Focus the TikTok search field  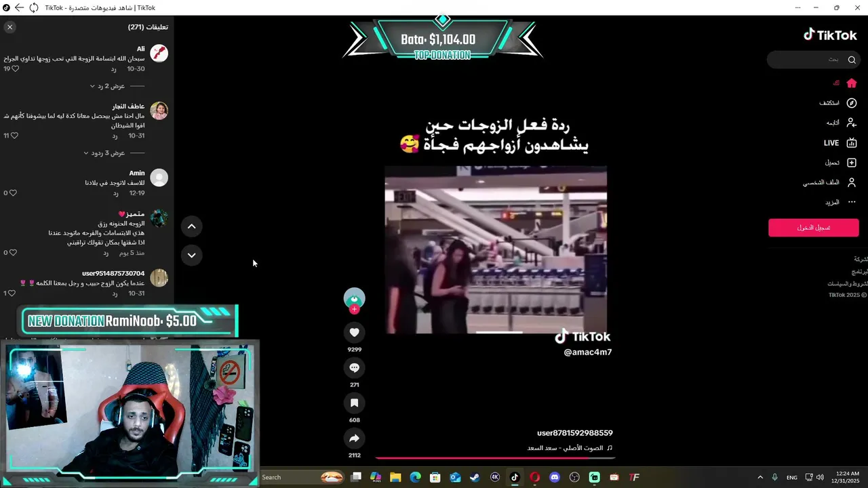807,60
